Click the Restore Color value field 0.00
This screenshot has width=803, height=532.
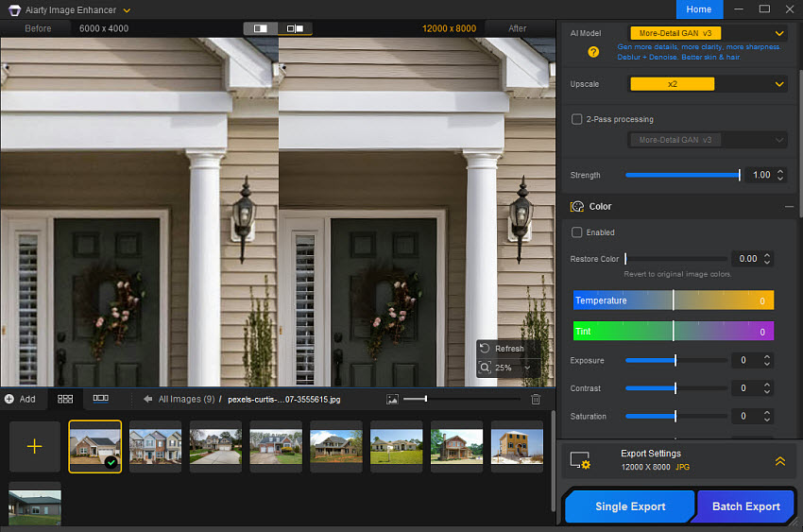pyautogui.click(x=747, y=259)
